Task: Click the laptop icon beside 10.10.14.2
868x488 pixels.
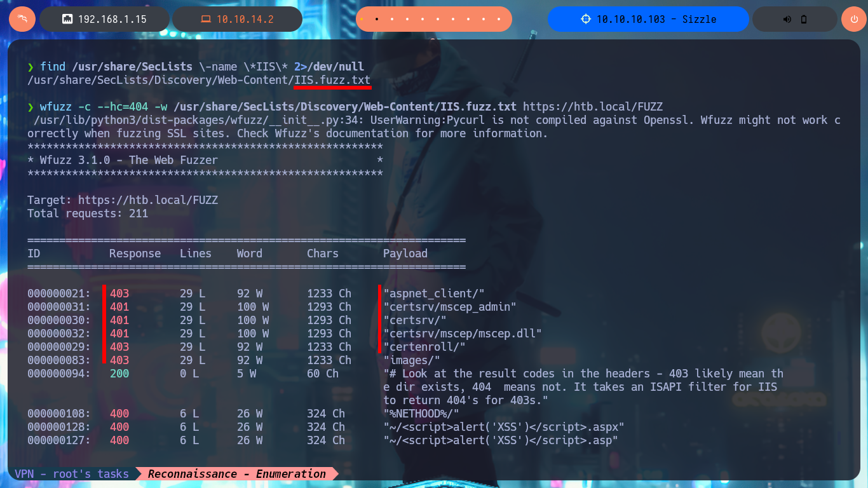Action: point(205,19)
